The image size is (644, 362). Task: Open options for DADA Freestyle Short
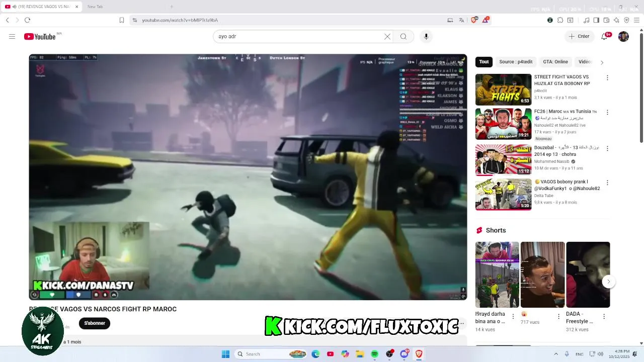[604, 316]
